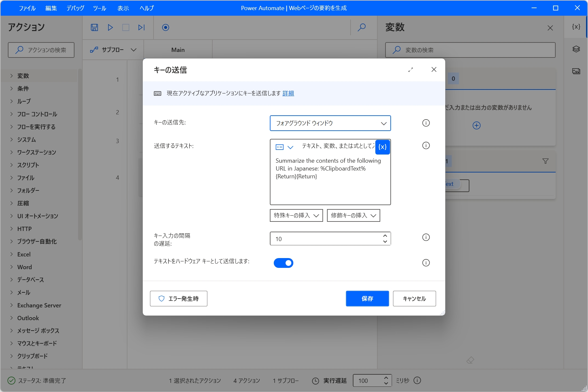This screenshot has width=588, height=392.
Task: Click the eraser icon in the variables panel
Action: [470, 360]
